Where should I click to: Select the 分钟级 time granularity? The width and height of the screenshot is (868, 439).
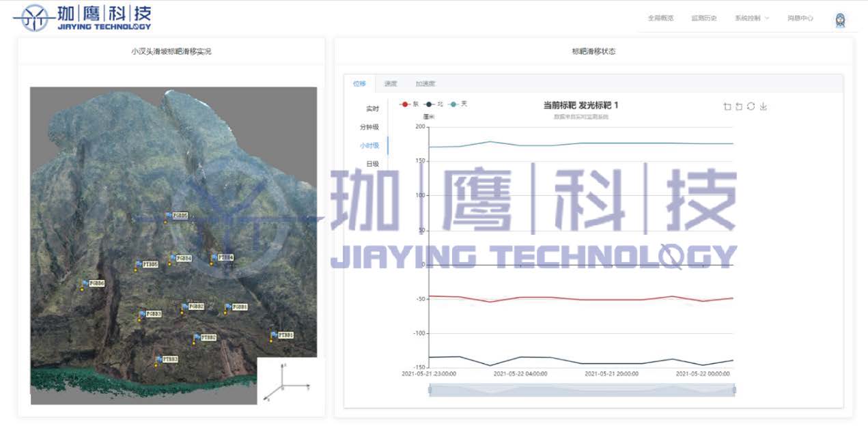[369, 127]
